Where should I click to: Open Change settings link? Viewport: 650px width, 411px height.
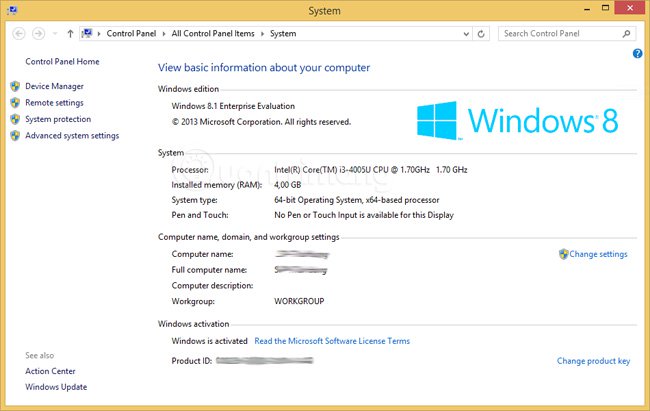coord(598,254)
